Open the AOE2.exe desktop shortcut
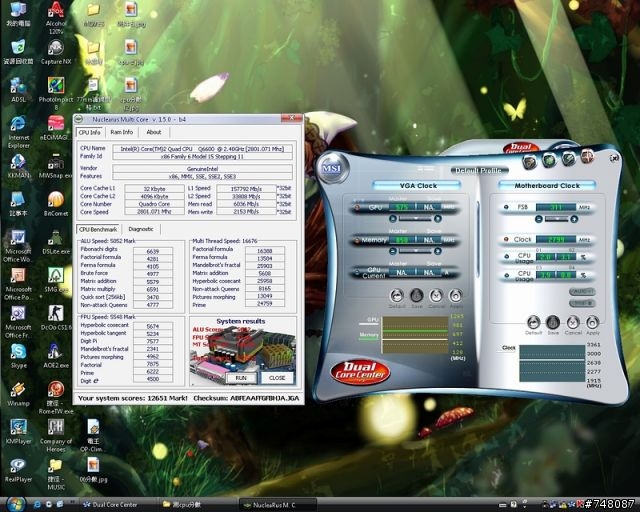Screen dimensions: 640x512 click(56, 356)
